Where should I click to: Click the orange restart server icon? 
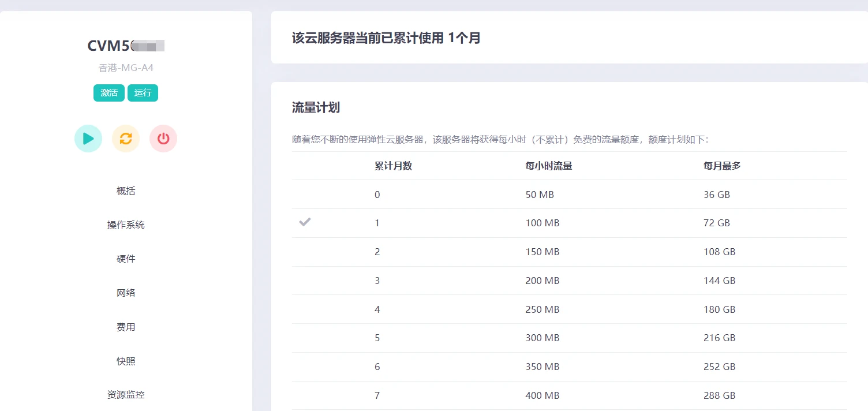click(x=126, y=139)
